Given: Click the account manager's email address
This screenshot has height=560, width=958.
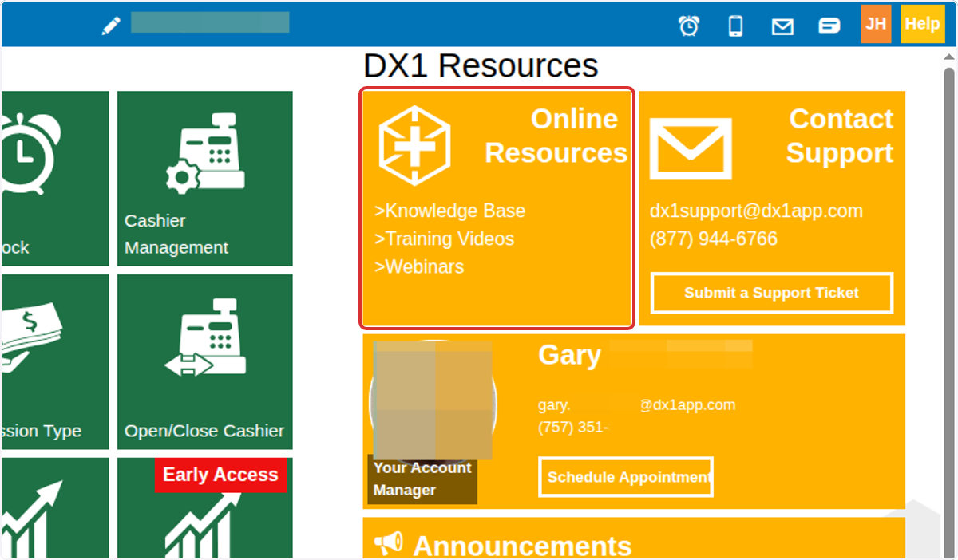Looking at the screenshot, I should 637,405.
